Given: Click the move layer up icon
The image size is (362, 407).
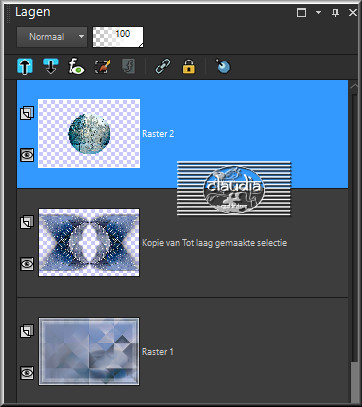Looking at the screenshot, I should pos(25,66).
